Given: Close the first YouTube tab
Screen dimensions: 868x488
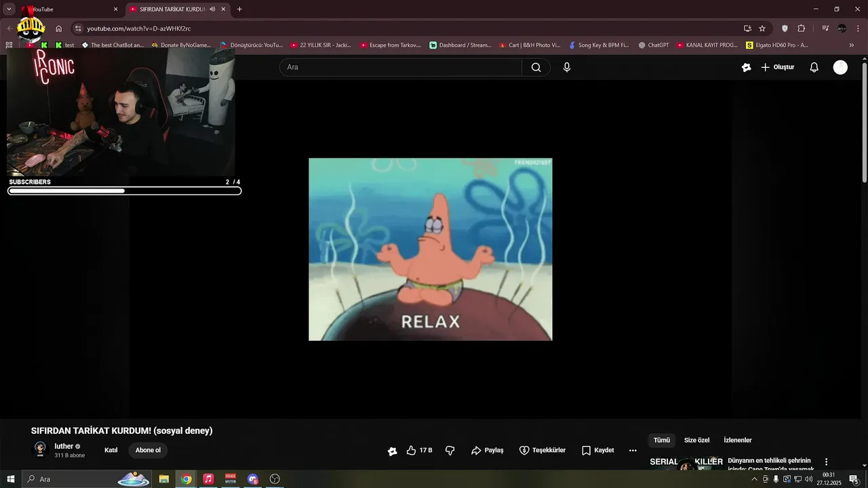Looking at the screenshot, I should point(115,9).
